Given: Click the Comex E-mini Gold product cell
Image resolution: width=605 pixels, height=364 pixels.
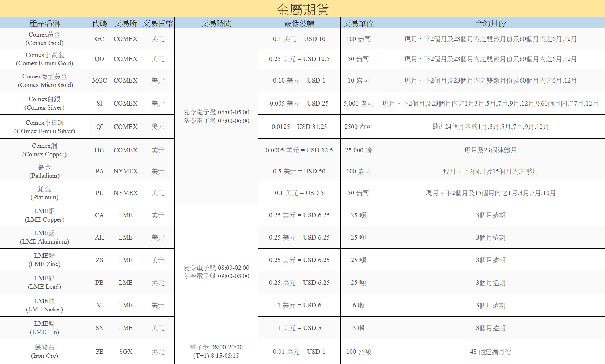Looking at the screenshot, I should coord(45,59).
